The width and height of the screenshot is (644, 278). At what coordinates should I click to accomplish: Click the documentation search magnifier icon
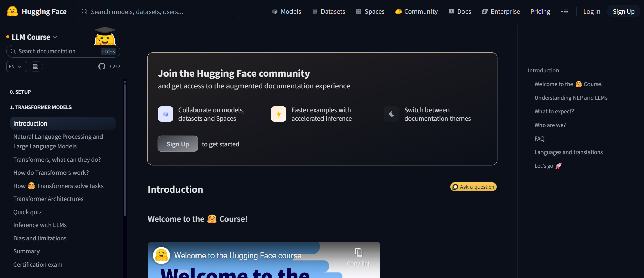click(x=13, y=52)
